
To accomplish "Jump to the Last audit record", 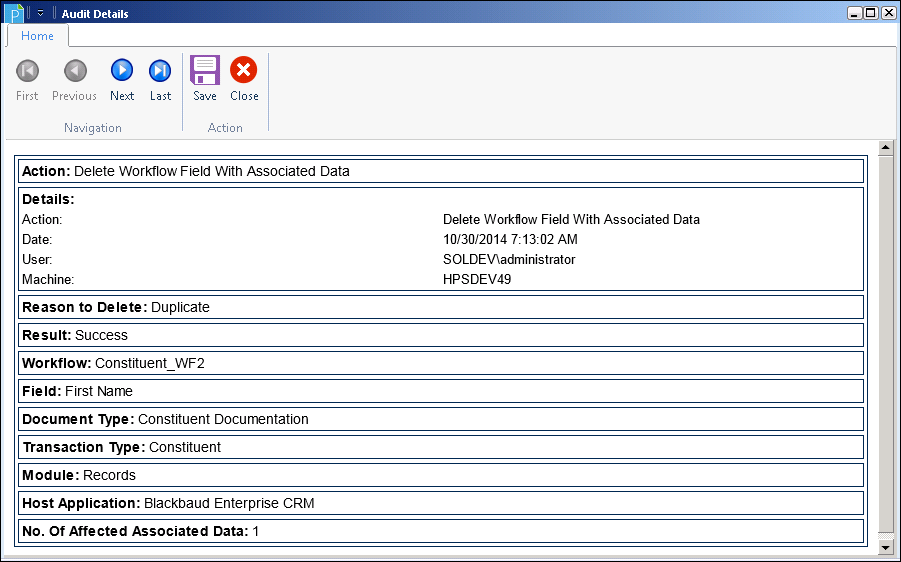I will (160, 71).
